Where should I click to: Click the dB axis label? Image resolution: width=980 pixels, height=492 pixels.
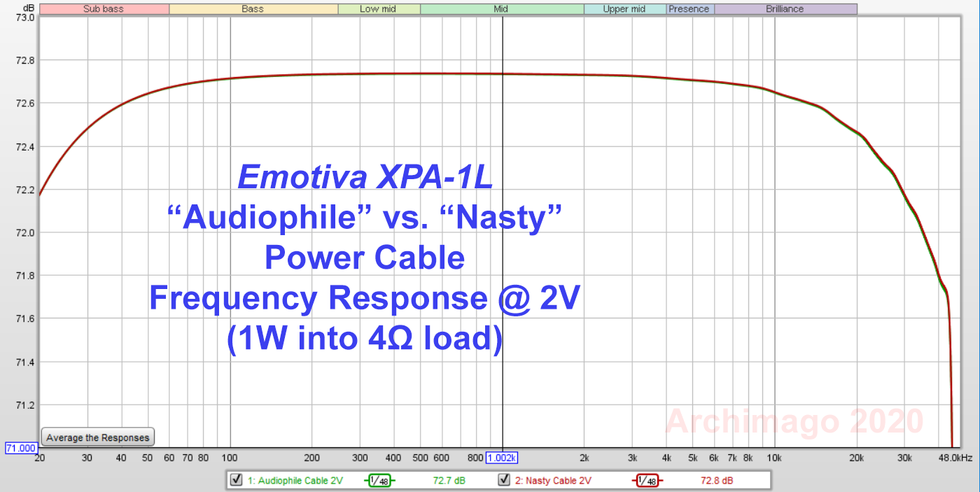[x=29, y=8]
